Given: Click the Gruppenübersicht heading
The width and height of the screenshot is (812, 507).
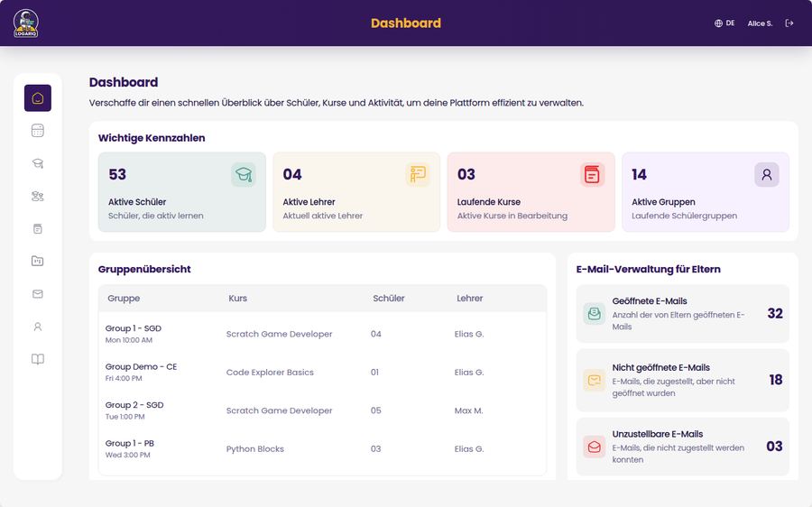Looking at the screenshot, I should click(x=144, y=270).
